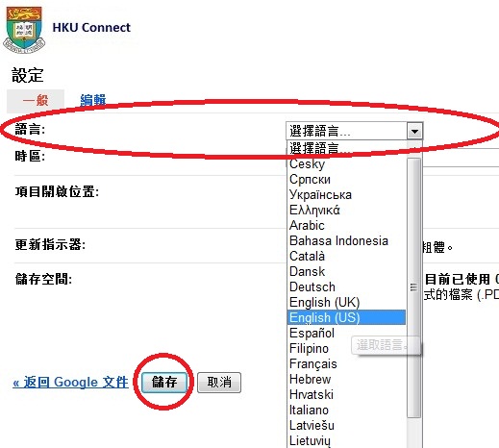Select Česky in the language list
The width and height of the screenshot is (499, 448).
tap(346, 163)
